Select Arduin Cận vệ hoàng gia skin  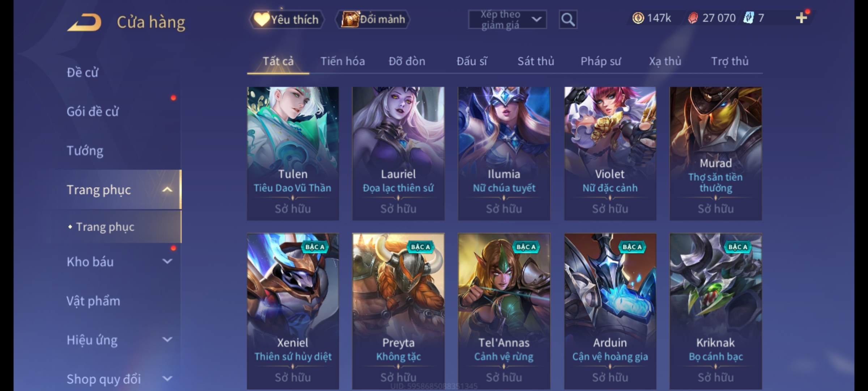click(x=610, y=311)
